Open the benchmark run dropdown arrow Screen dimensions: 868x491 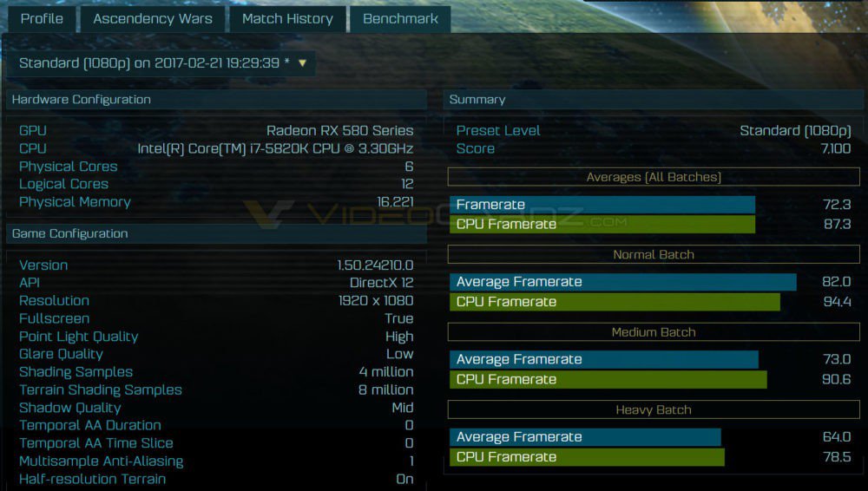pyautogui.click(x=302, y=63)
